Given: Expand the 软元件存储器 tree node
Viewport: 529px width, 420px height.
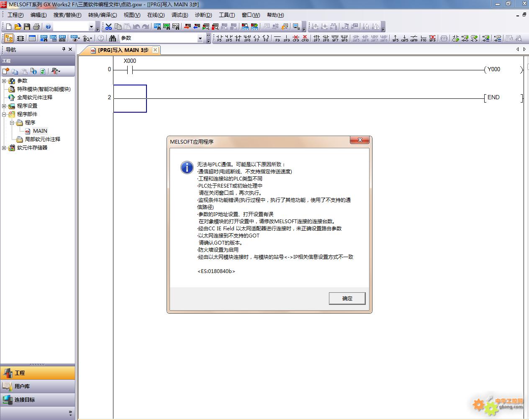Looking at the screenshot, I should coord(4,148).
